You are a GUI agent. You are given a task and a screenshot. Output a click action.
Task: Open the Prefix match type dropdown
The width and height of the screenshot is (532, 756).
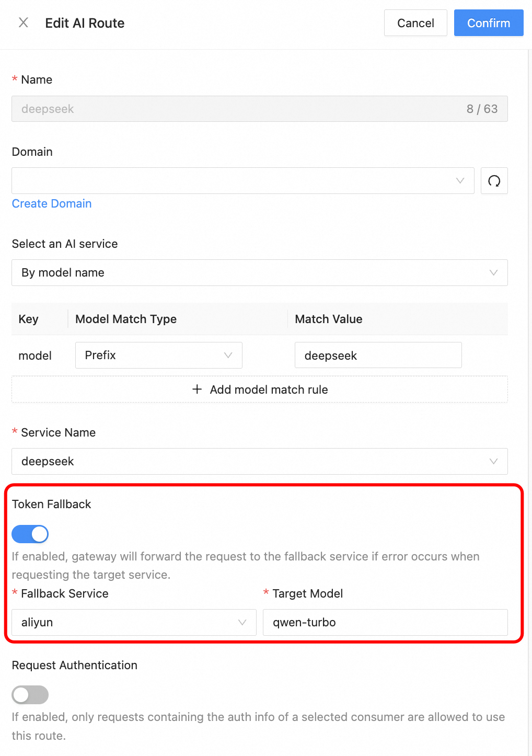click(158, 356)
